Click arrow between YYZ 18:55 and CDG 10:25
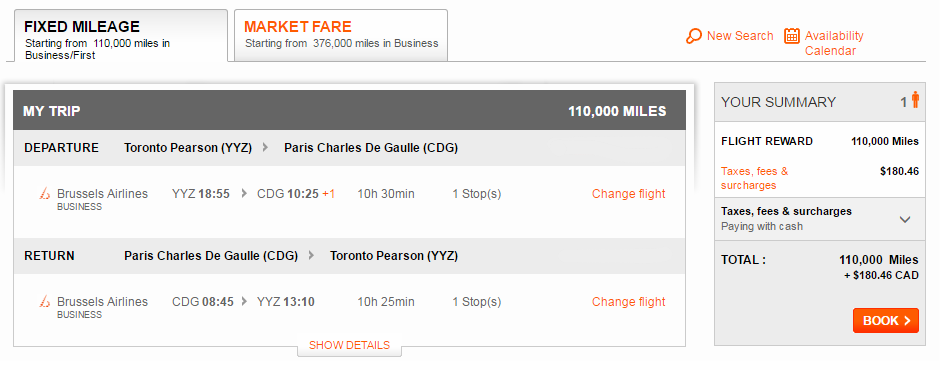The height and width of the screenshot is (370, 940). pyautogui.click(x=244, y=194)
